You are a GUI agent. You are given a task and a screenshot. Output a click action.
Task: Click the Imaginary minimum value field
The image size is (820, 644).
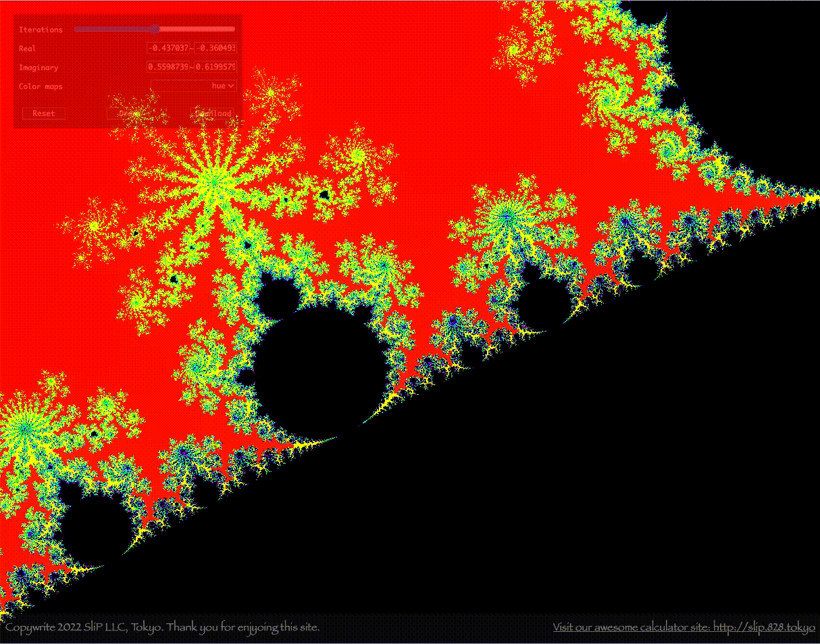click(168, 67)
